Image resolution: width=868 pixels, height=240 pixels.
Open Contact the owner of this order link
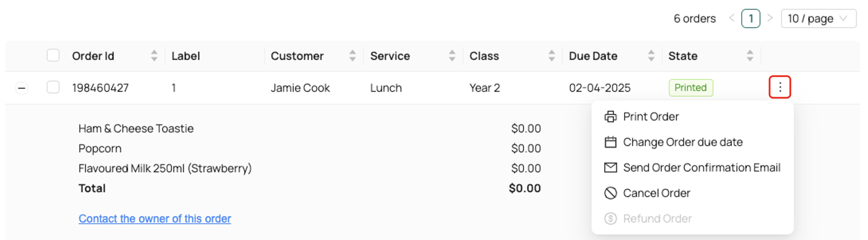(x=155, y=218)
